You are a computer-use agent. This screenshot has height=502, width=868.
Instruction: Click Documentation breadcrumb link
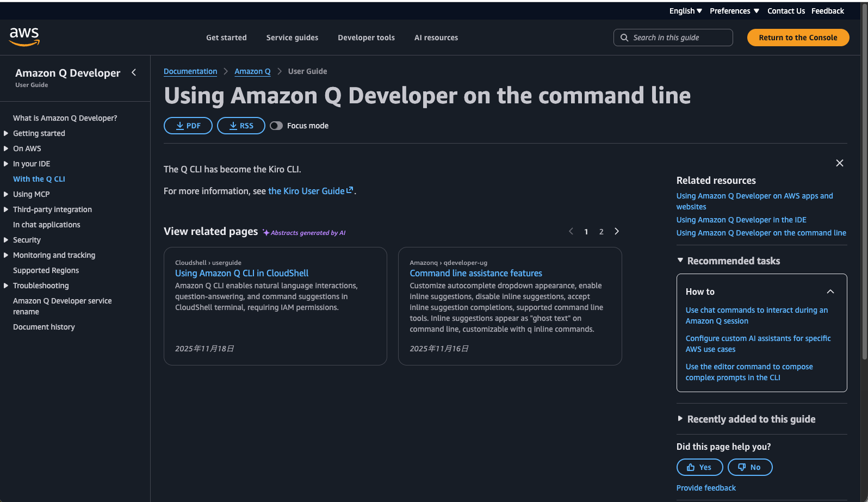tap(190, 71)
